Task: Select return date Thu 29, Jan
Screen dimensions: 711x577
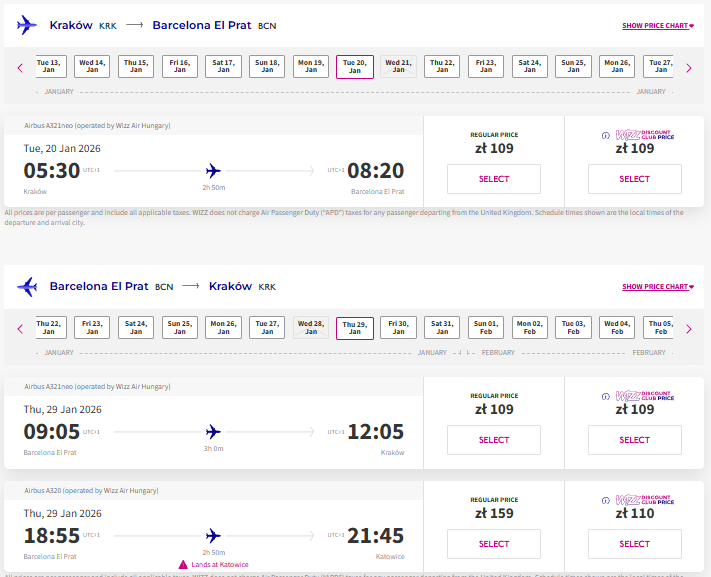Action: pos(355,328)
